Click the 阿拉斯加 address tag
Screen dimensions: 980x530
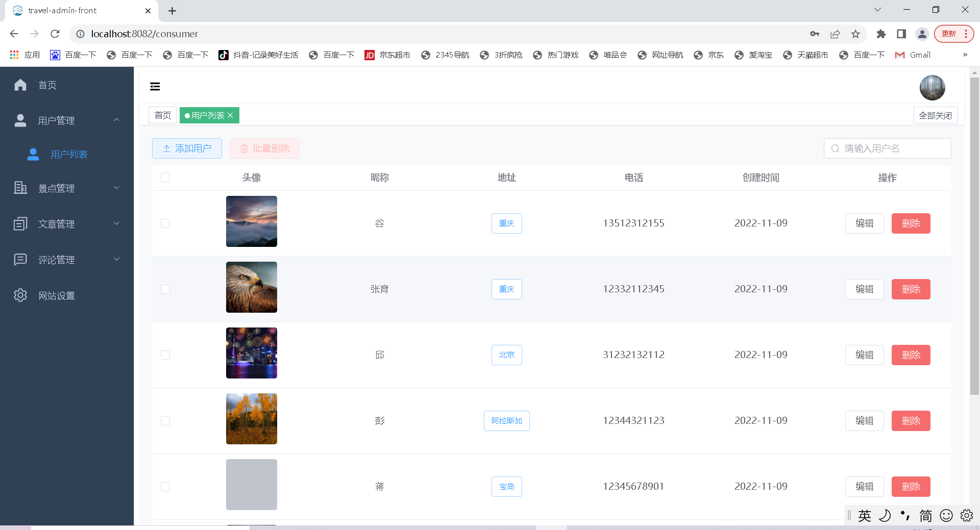pyautogui.click(x=507, y=421)
